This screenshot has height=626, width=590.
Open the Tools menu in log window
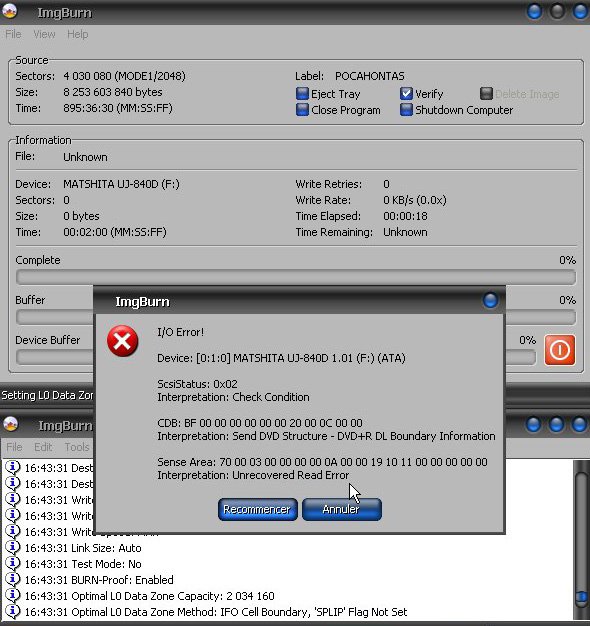(x=77, y=447)
